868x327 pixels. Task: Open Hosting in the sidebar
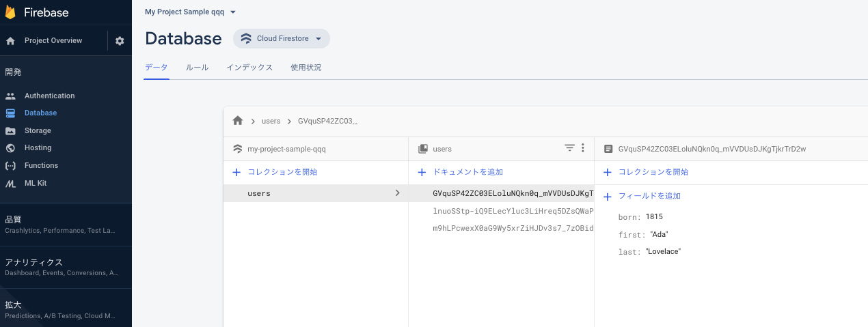click(x=38, y=148)
